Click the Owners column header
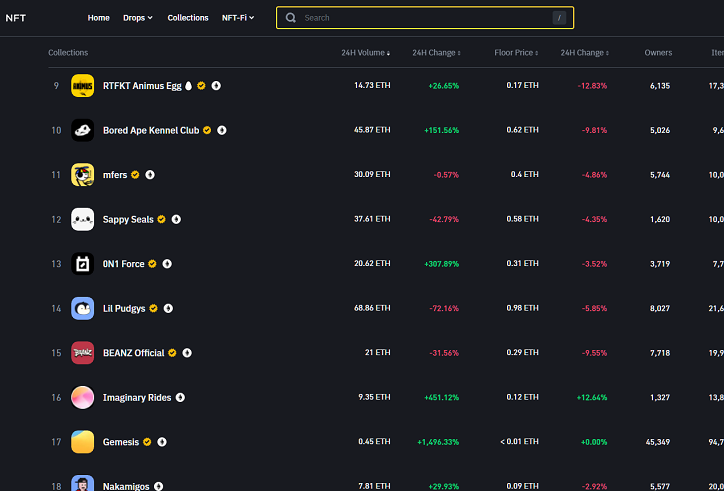The height and width of the screenshot is (491, 724). point(658,53)
